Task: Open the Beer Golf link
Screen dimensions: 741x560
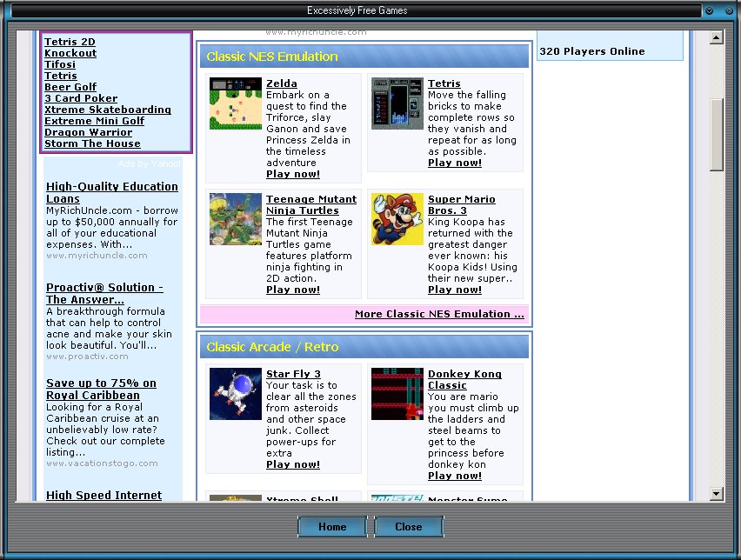Action: click(x=70, y=87)
